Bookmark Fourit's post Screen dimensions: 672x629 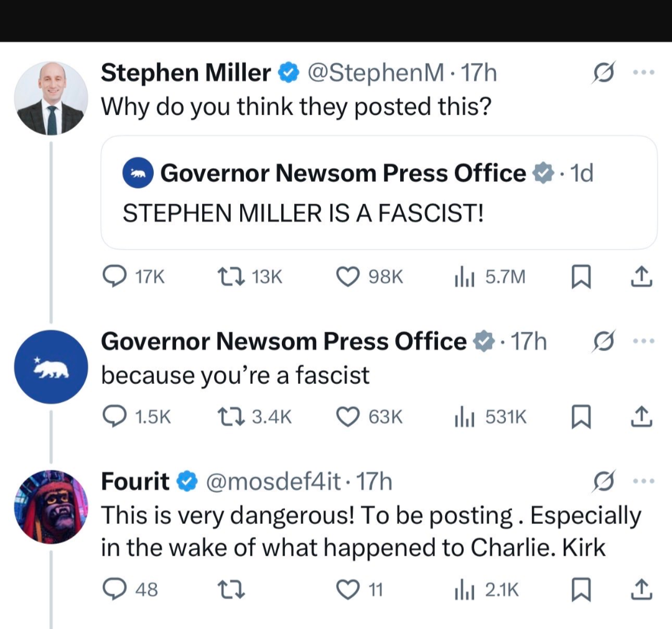click(x=581, y=589)
